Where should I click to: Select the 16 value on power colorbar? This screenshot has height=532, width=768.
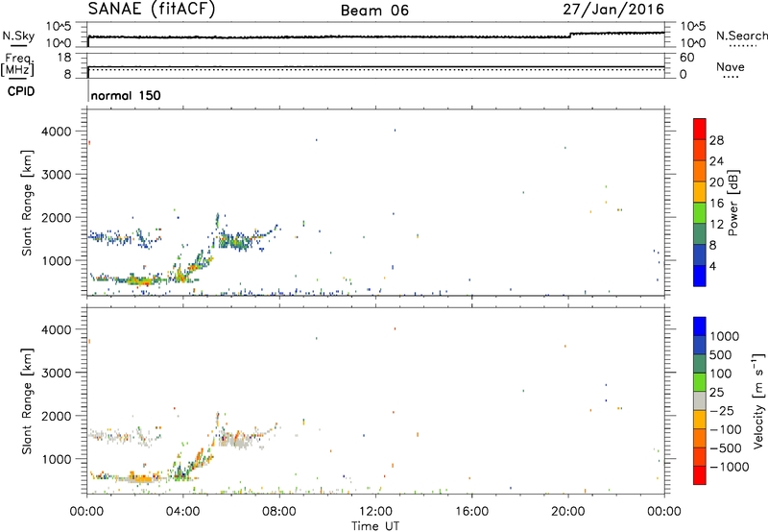click(x=716, y=204)
